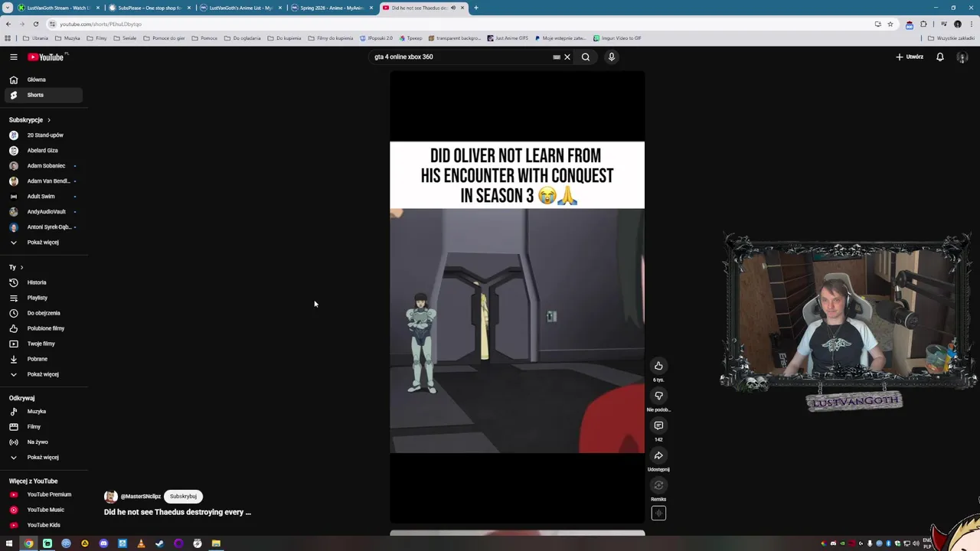This screenshot has width=980, height=551.
Task: Like the Short with thumbs up
Action: (x=658, y=366)
